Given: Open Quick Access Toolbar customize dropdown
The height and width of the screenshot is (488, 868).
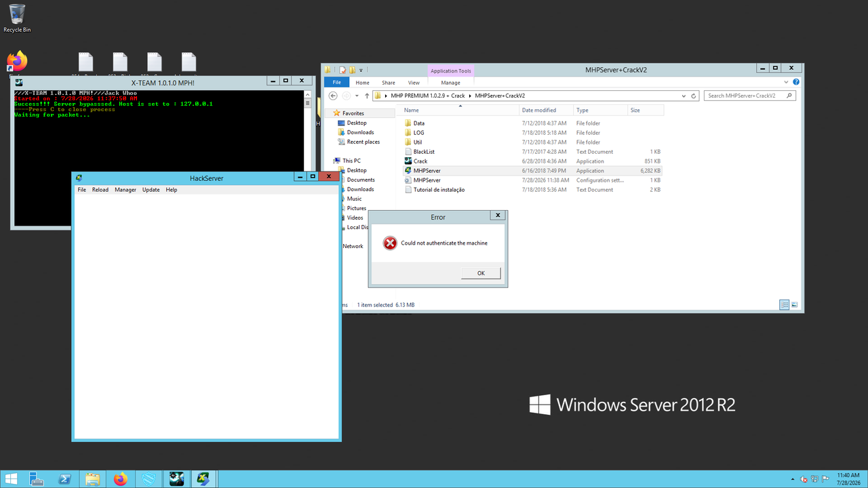Looking at the screenshot, I should coord(361,69).
